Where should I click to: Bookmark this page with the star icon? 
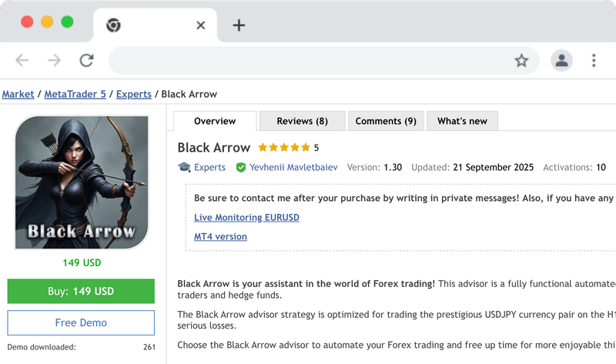click(x=521, y=61)
